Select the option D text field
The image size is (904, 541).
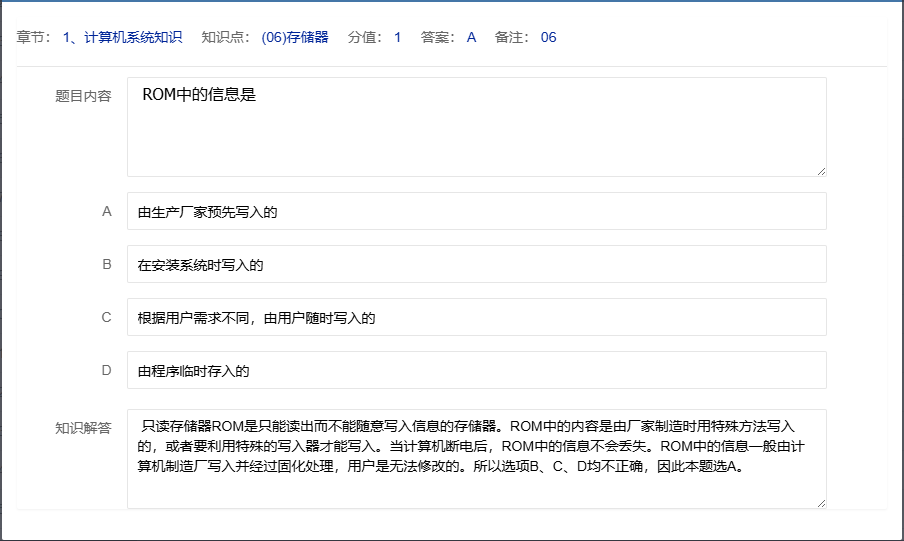476,371
